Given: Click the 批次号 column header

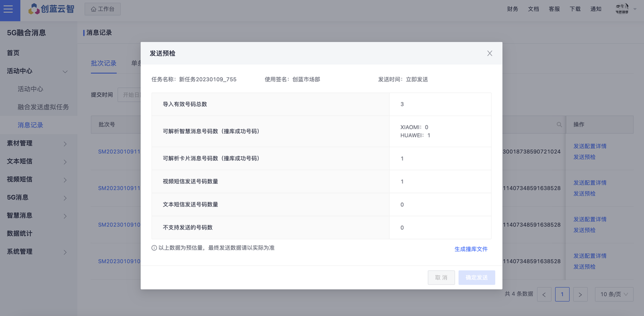Looking at the screenshot, I should click(107, 125).
